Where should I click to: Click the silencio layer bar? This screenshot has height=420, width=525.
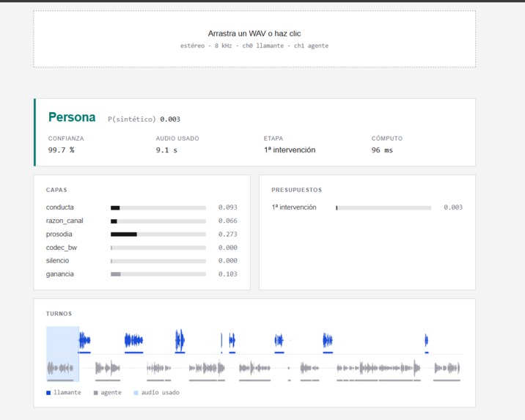(x=158, y=261)
